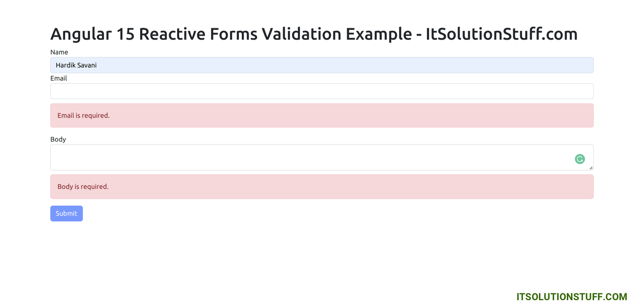Click the word 'Example' in the heading
The width and height of the screenshot is (644, 307).
coord(379,35)
